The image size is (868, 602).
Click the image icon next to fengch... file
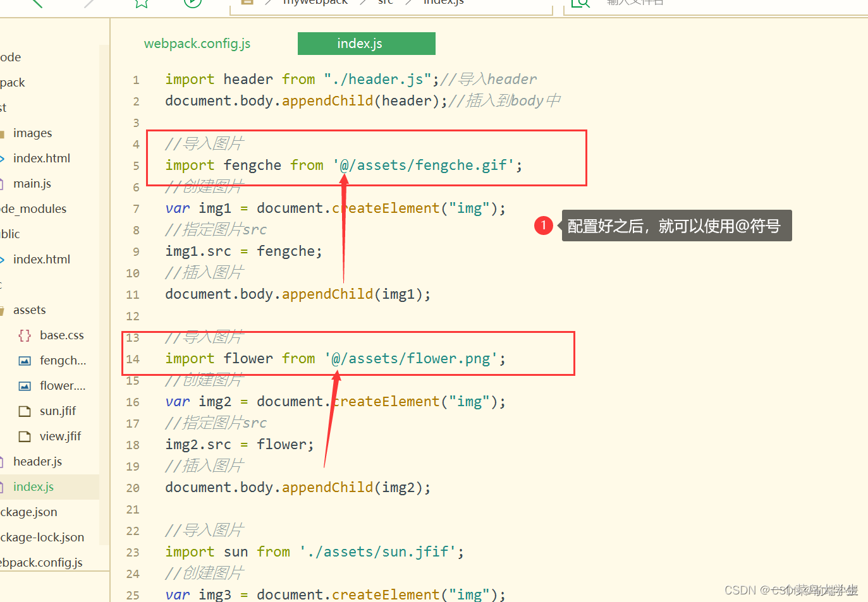[x=25, y=361]
